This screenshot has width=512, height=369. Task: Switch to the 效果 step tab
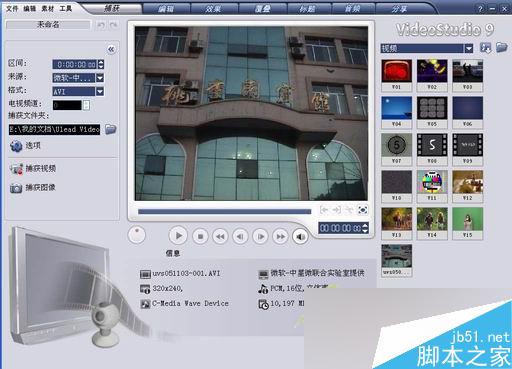pyautogui.click(x=213, y=9)
